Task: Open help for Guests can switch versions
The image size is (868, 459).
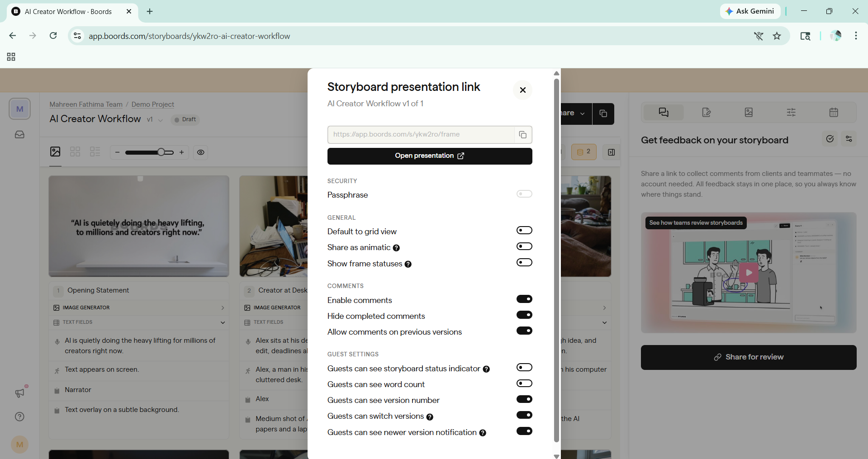Action: click(430, 417)
